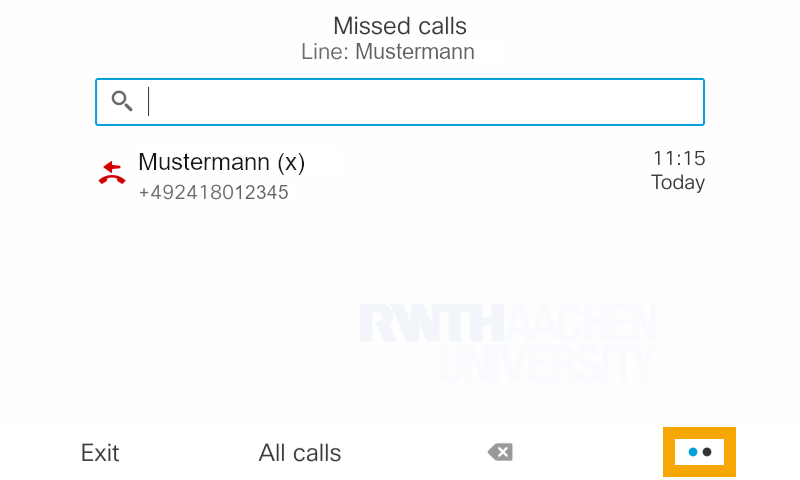Click the dark page indicator dot
The width and height of the screenshot is (800, 480).
(x=707, y=452)
